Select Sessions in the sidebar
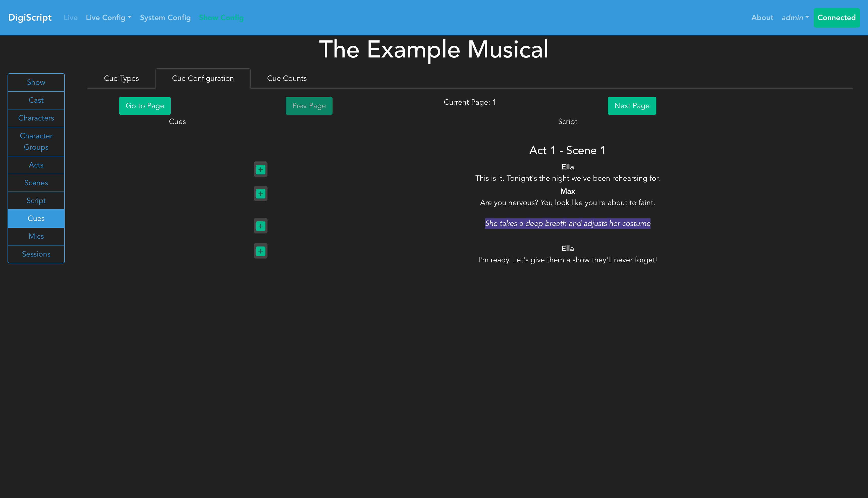This screenshot has height=498, width=868. coord(36,254)
